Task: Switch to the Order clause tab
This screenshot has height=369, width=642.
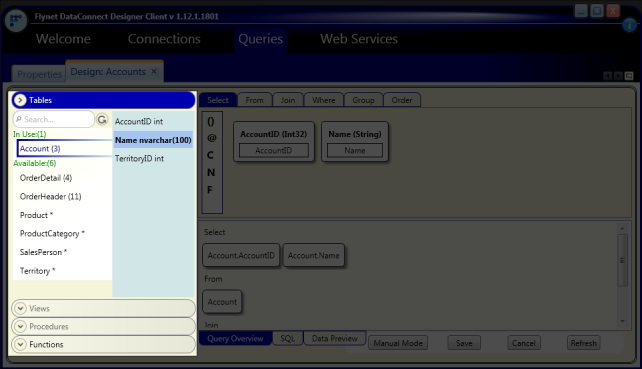Action: coord(402,100)
